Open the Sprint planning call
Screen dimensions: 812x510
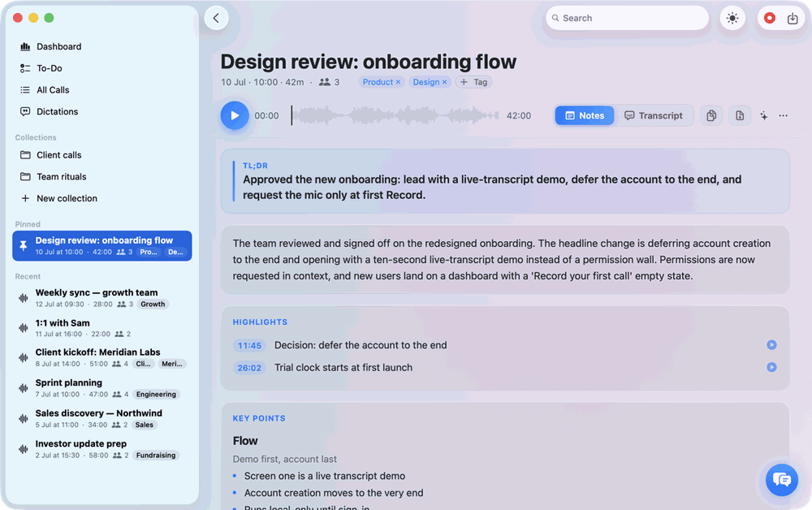click(x=102, y=388)
